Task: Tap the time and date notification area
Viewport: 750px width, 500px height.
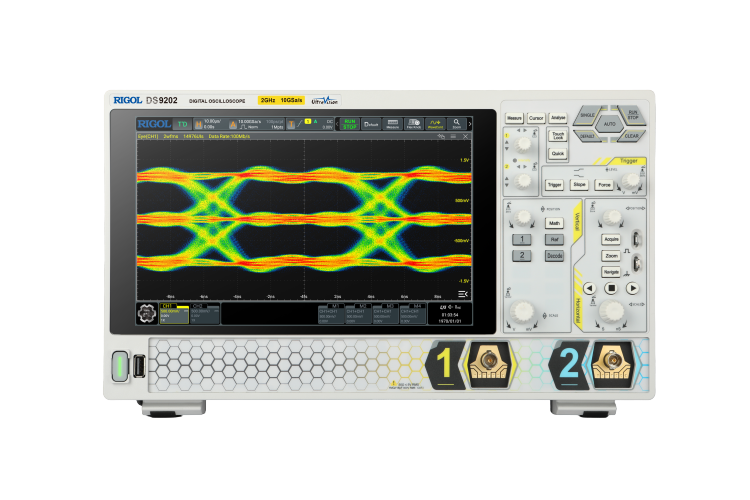Action: (450, 314)
